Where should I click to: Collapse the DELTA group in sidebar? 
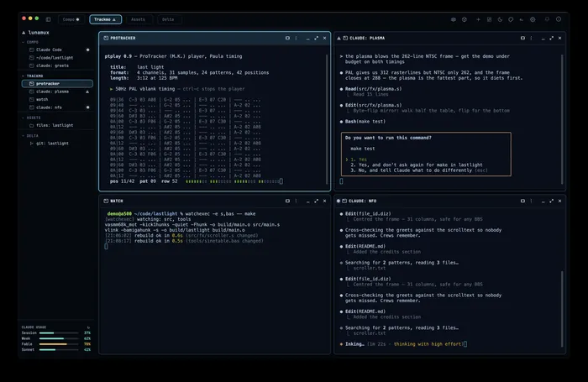(23, 136)
